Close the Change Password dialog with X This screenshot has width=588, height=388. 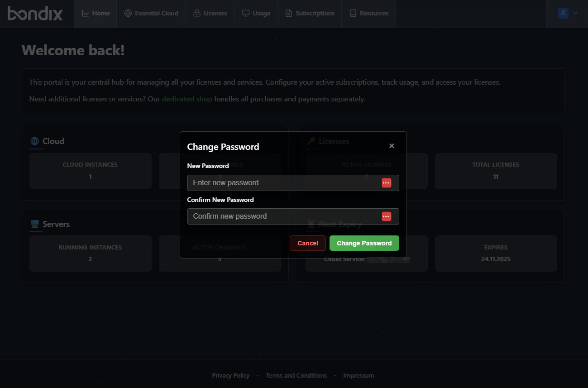[392, 146]
